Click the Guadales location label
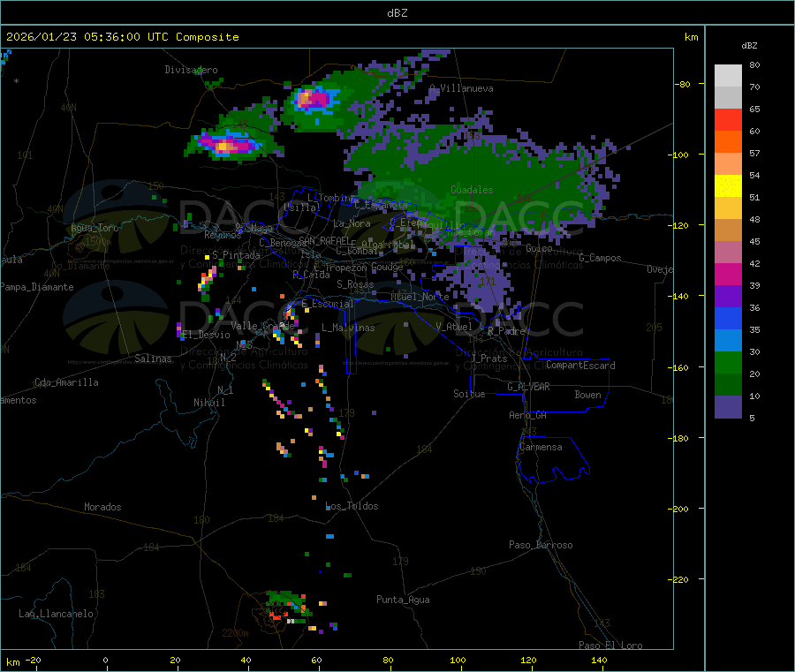 tap(472, 190)
